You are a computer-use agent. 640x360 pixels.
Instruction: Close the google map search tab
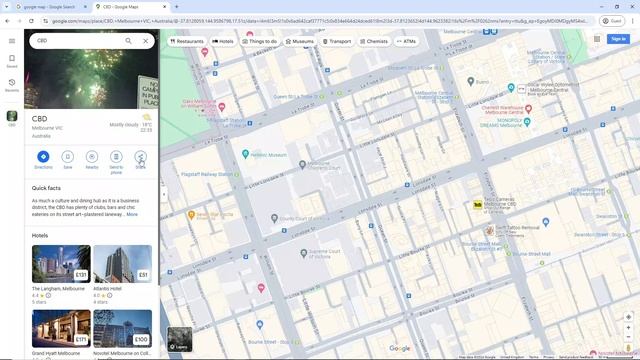pos(85,7)
